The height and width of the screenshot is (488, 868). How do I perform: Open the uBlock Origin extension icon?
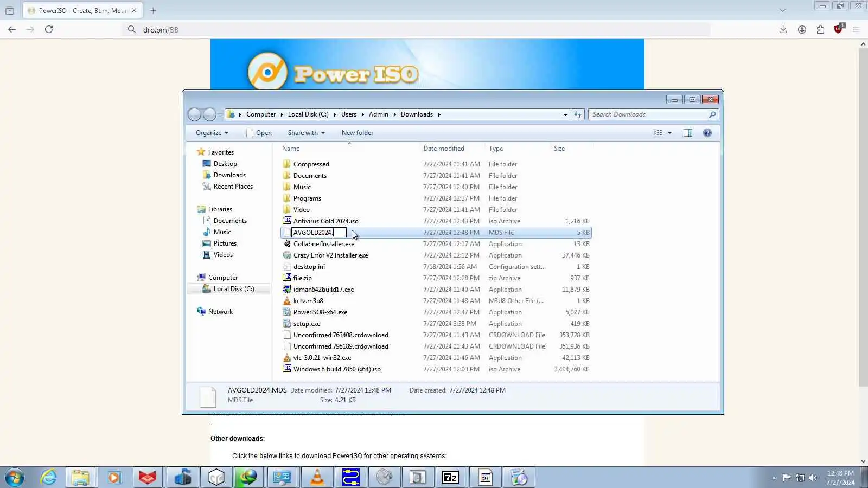[x=839, y=29]
